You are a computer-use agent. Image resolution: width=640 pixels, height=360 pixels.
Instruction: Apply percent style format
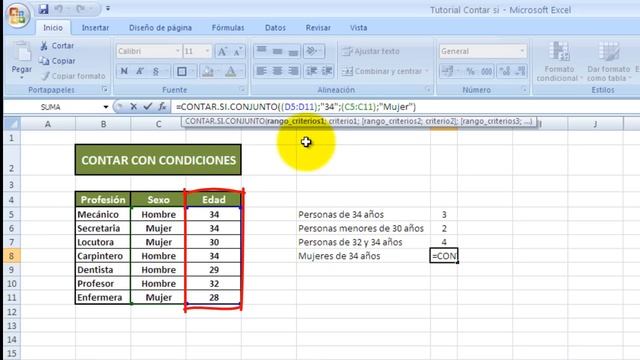pos(471,71)
